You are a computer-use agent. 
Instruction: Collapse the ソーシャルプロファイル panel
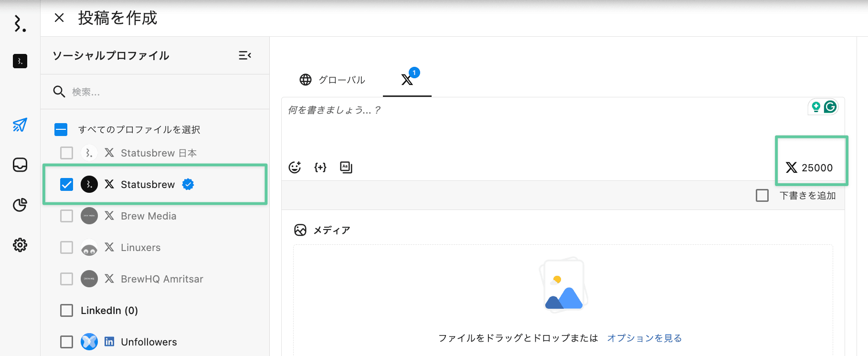[x=245, y=56]
